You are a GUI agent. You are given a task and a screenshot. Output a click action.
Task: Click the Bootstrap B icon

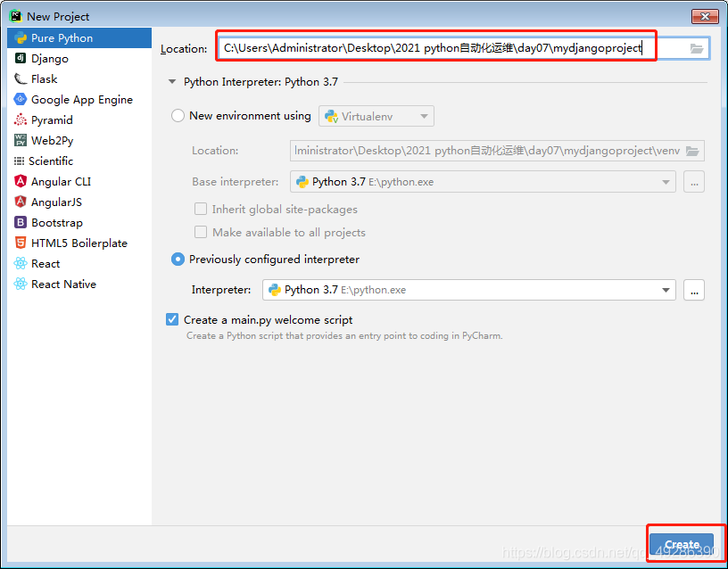(21, 222)
